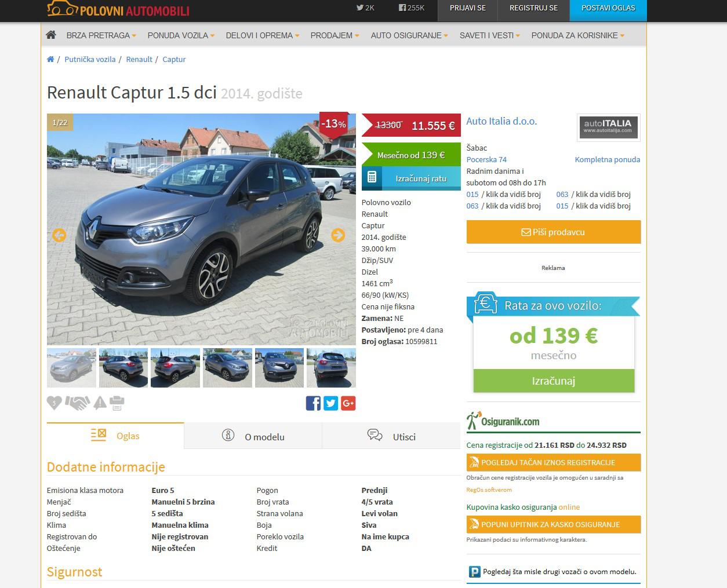Click the green Izračunaj button
The image size is (727, 588).
554,381
